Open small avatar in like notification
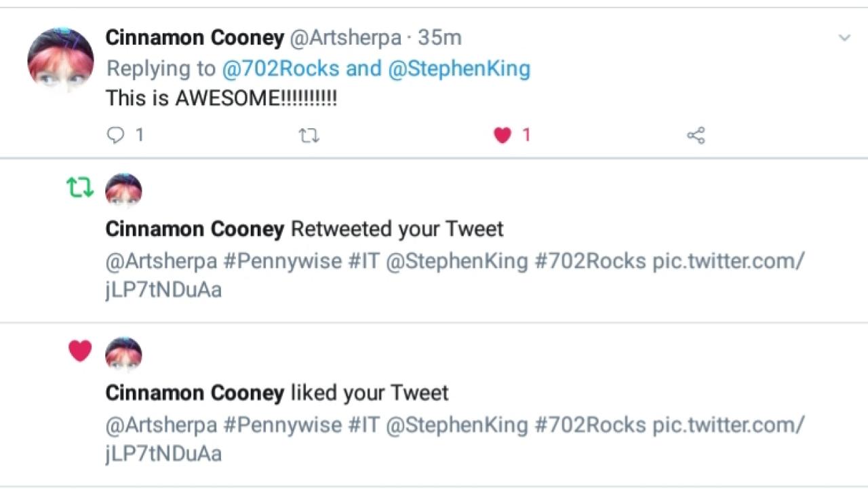The image size is (868, 489). click(x=123, y=353)
